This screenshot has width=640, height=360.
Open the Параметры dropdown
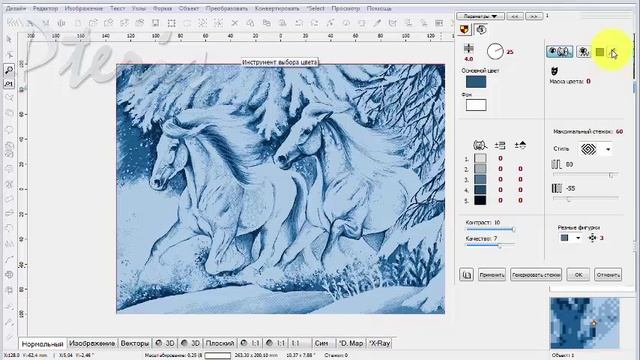pyautogui.click(x=480, y=16)
